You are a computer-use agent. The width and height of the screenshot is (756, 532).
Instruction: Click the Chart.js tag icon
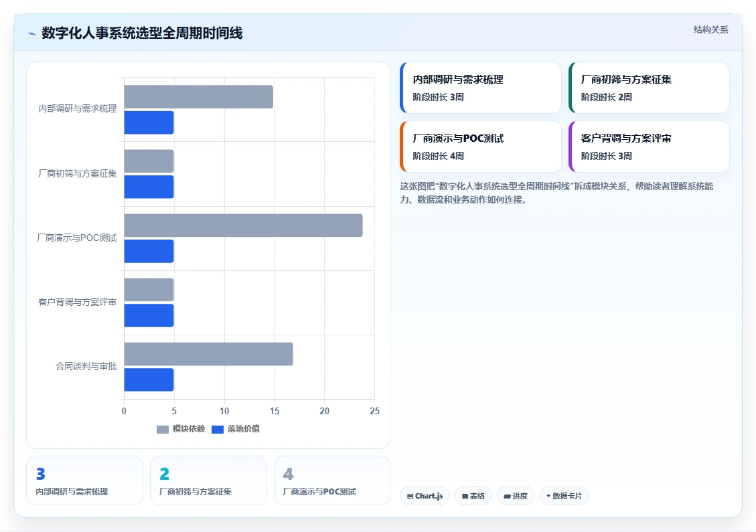(x=410, y=496)
